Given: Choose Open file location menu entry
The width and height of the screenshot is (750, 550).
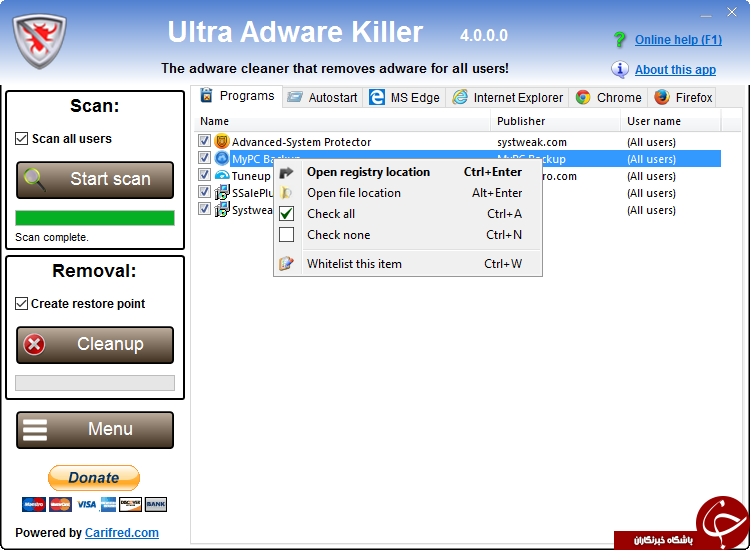Looking at the screenshot, I should pos(408,193).
